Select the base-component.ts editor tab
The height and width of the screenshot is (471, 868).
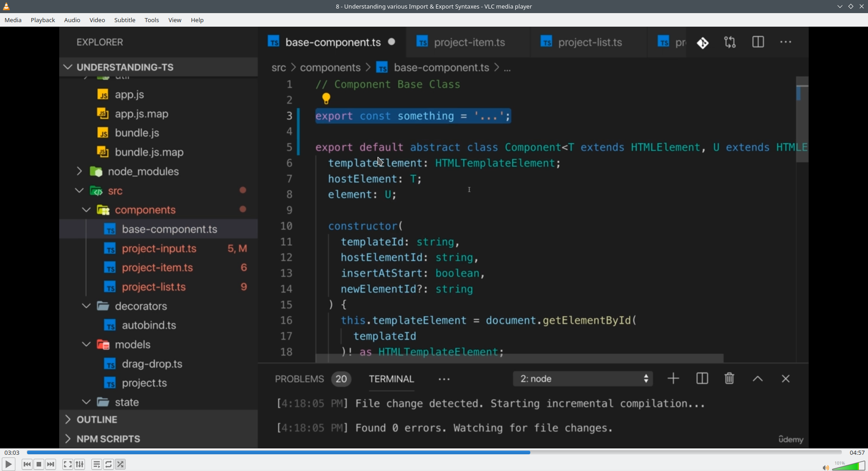tap(332, 42)
